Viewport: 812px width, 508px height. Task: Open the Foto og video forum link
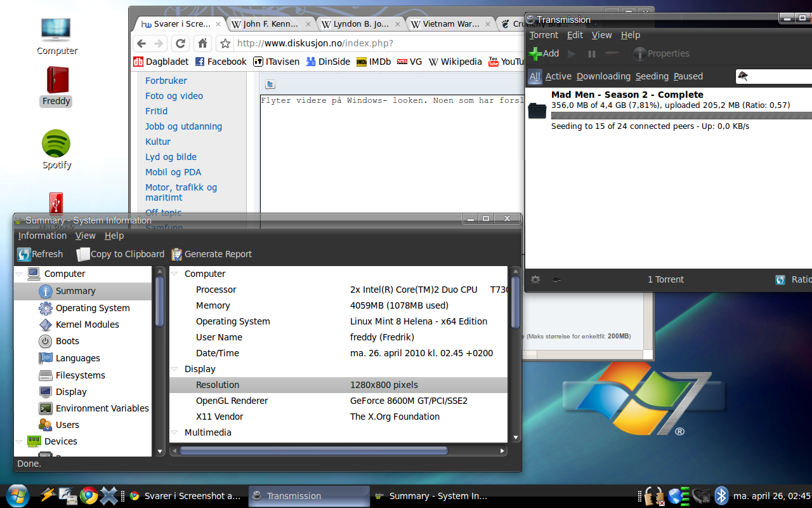tap(174, 96)
